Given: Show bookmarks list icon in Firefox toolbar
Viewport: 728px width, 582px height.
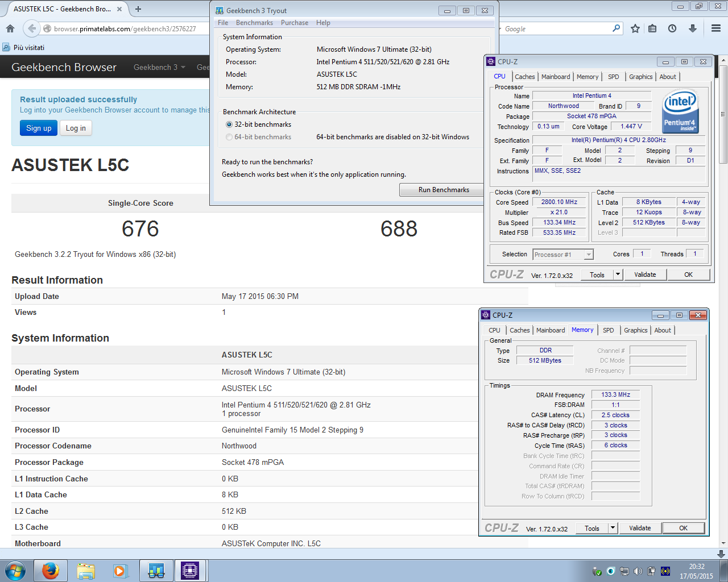Looking at the screenshot, I should click(x=652, y=28).
